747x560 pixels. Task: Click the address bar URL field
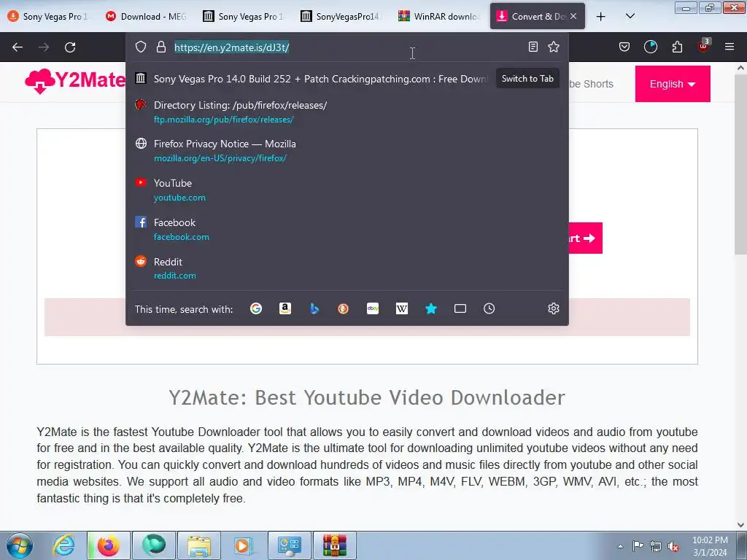coord(346,47)
